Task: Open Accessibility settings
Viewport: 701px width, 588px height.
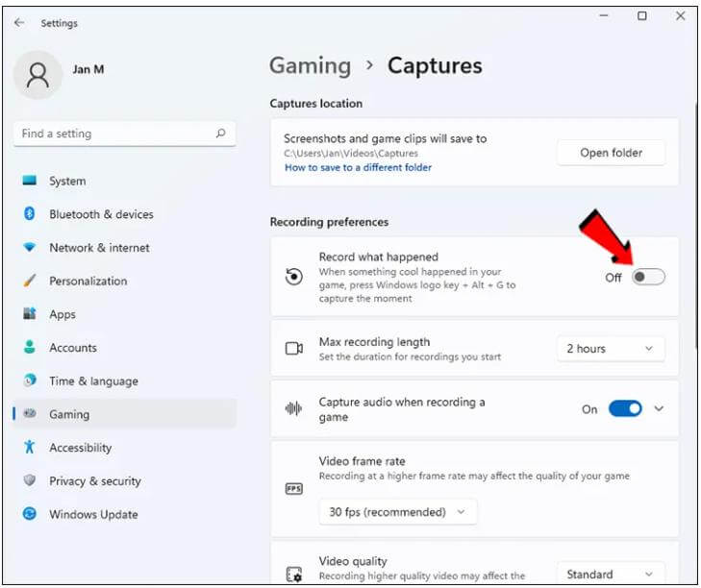Action: click(124, 448)
